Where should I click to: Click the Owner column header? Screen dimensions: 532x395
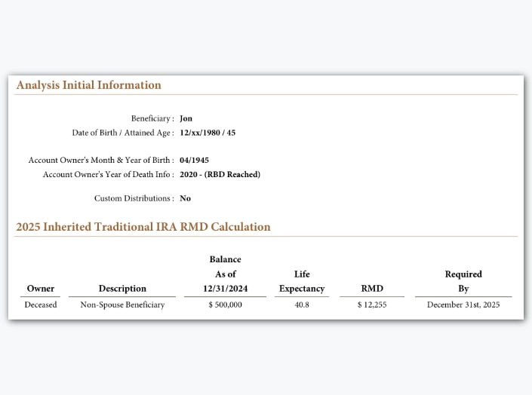(41, 289)
